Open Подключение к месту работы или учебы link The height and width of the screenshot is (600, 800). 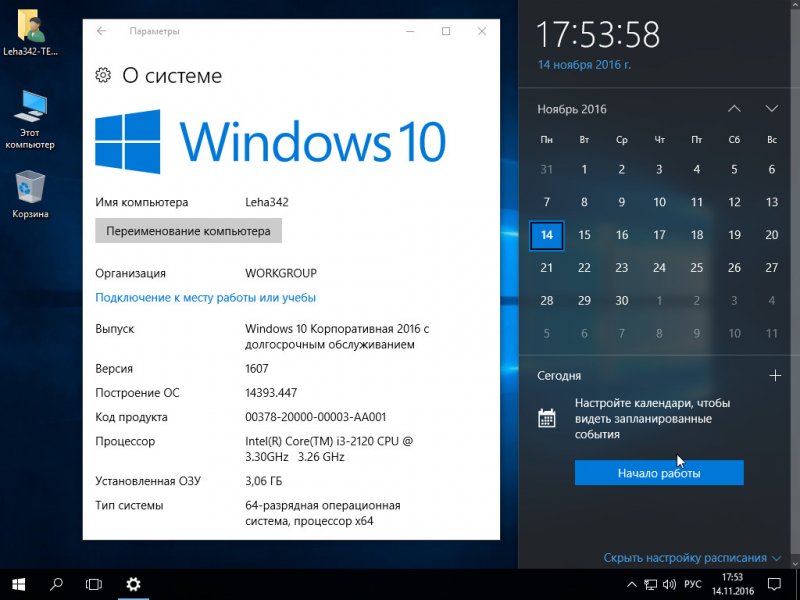pyautogui.click(x=206, y=297)
